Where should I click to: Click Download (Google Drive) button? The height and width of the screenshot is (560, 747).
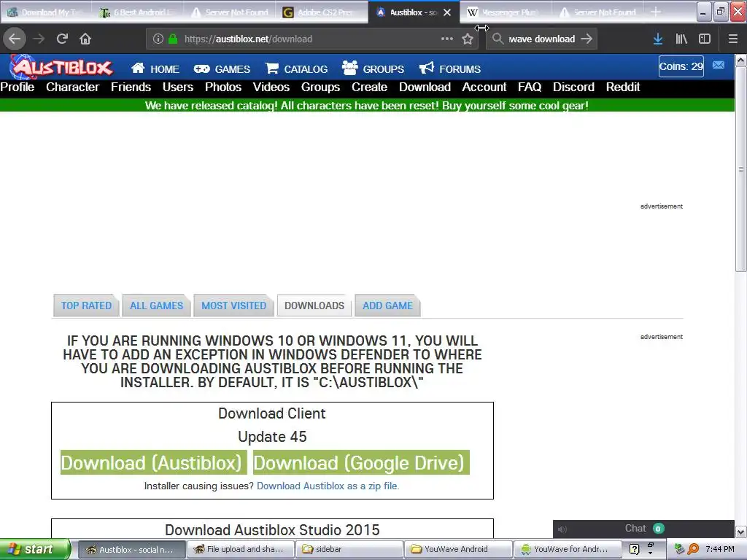pyautogui.click(x=361, y=462)
